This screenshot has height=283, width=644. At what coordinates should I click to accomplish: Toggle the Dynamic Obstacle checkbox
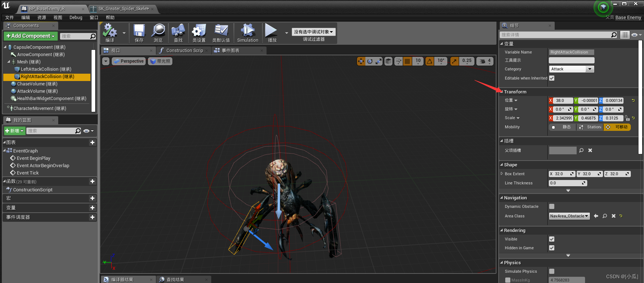[x=552, y=206]
